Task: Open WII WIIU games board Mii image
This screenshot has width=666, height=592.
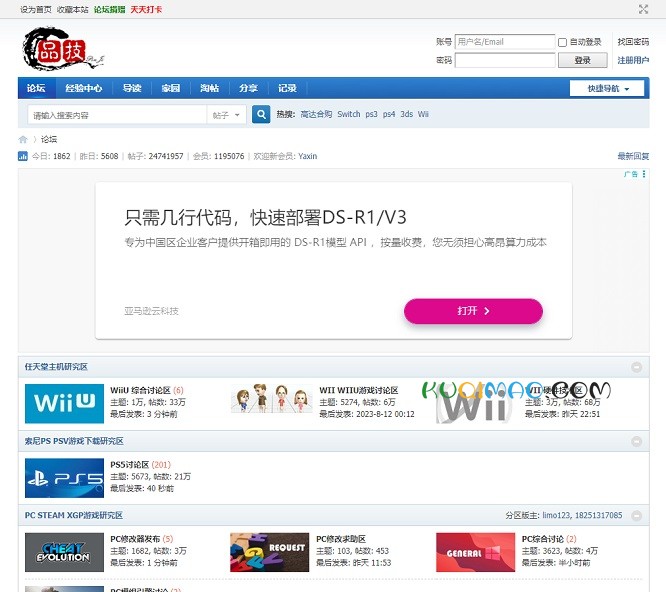Action: (x=271, y=398)
